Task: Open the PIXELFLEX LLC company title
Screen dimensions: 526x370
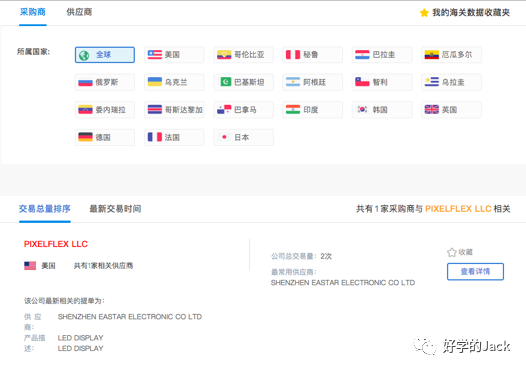Action: [x=56, y=244]
